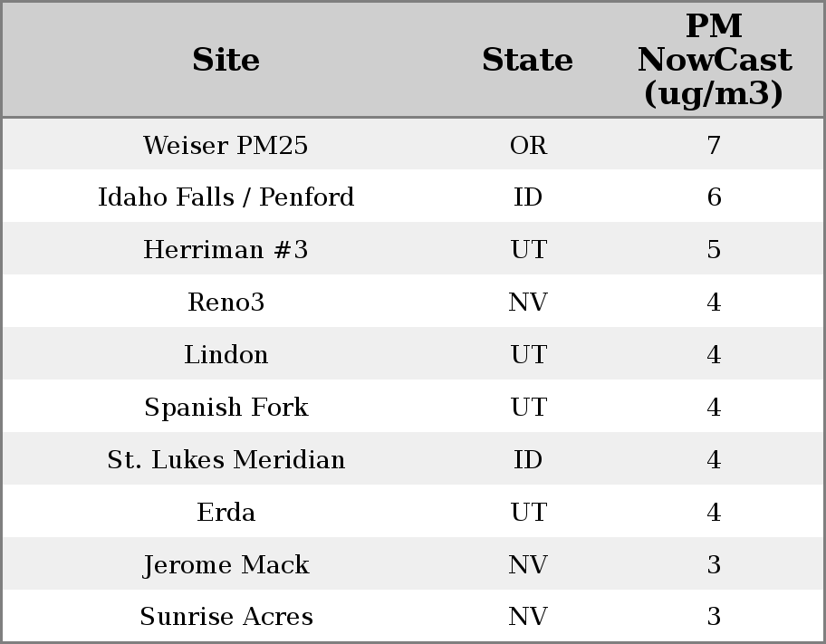This screenshot has width=826, height=644.
Task: Click the State column header
Action: pyautogui.click(x=527, y=60)
